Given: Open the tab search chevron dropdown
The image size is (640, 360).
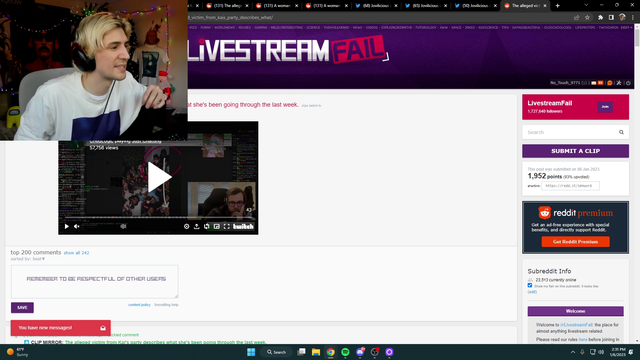Looking at the screenshot, I should pos(586,5).
